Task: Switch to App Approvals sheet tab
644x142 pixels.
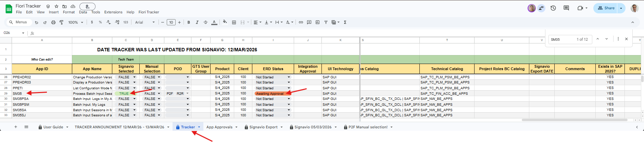Action: coord(219,127)
